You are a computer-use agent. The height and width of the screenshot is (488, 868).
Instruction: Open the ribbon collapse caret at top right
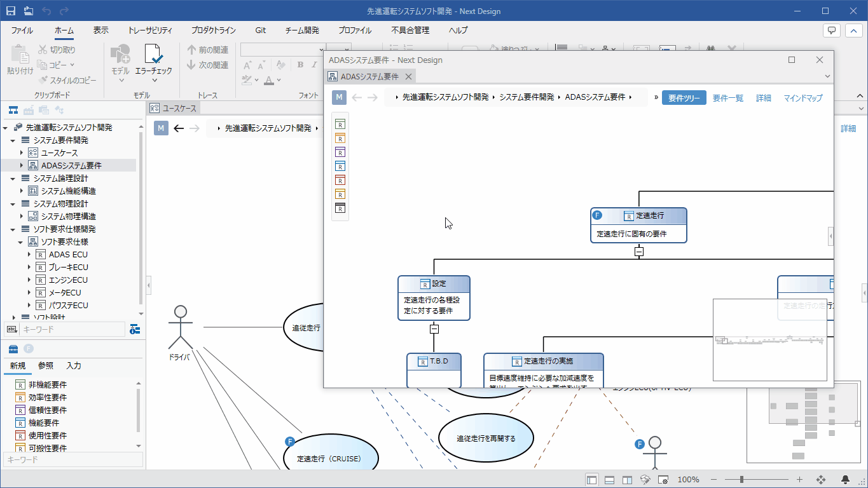pos(855,30)
